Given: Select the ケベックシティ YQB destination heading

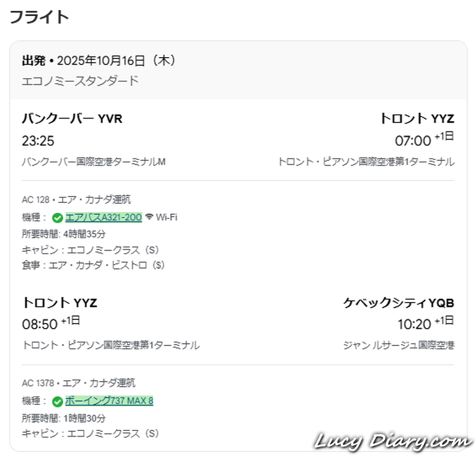Looking at the screenshot, I should click(399, 303).
